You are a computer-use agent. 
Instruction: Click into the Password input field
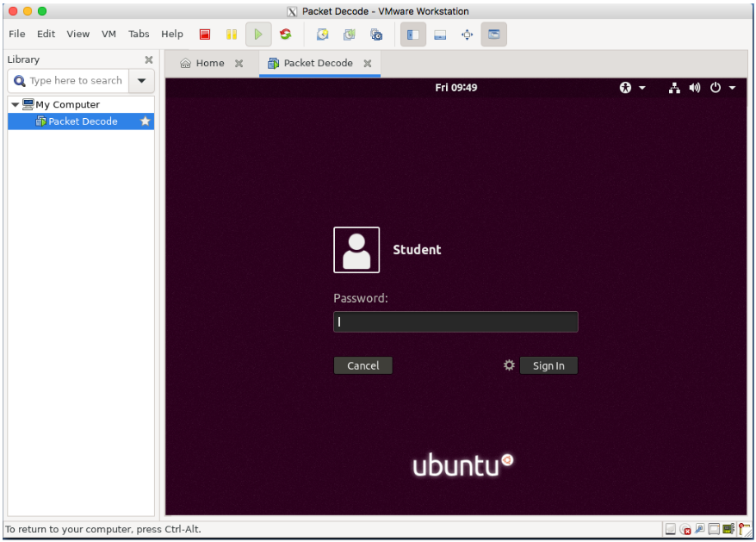455,322
